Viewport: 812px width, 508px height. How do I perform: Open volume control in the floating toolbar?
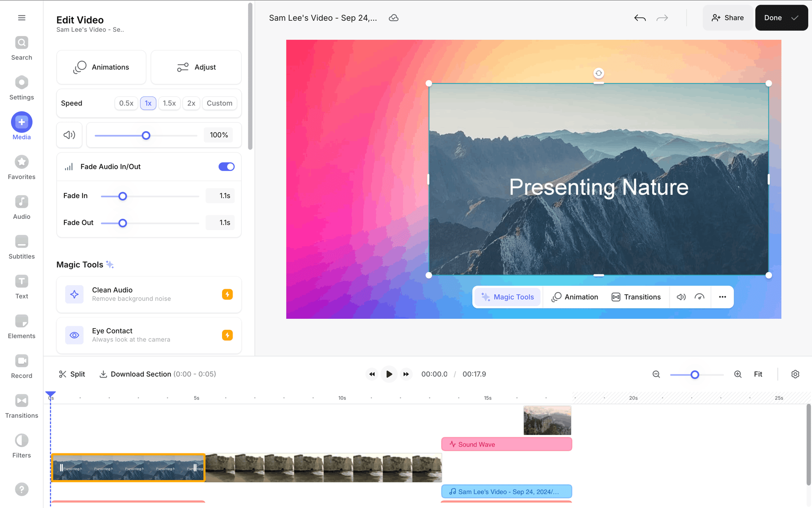(681, 297)
